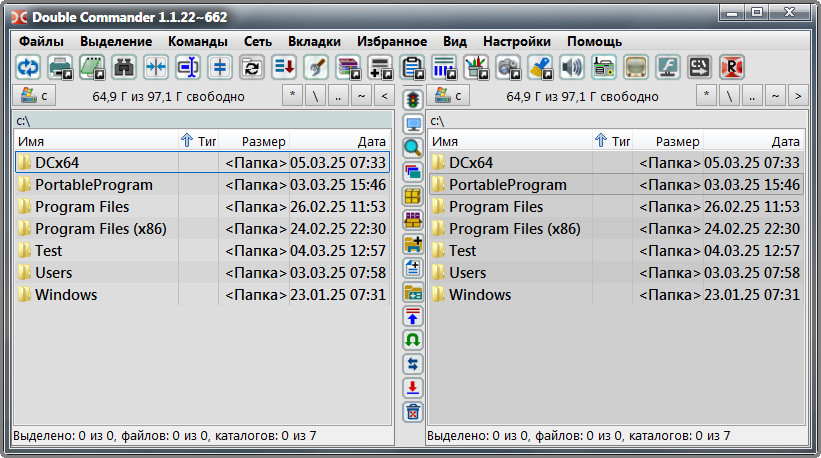Click the overlapping windows middle bar icon
The image size is (821, 458).
413,172
